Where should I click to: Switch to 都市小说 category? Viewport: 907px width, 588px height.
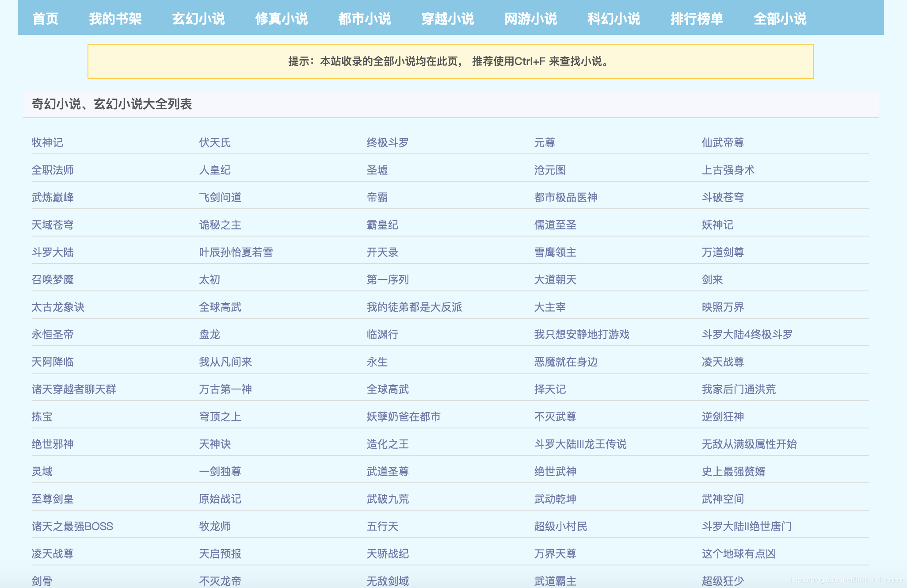pyautogui.click(x=365, y=19)
